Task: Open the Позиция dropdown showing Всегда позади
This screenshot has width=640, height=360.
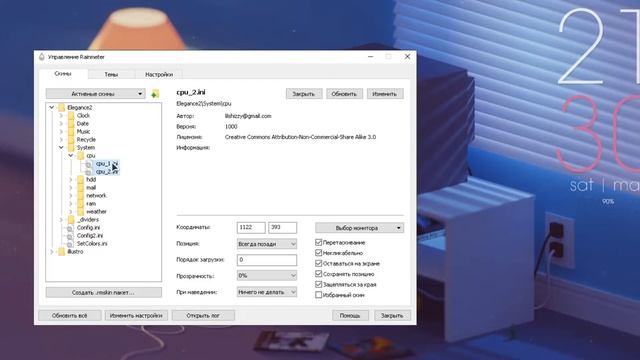Action: 267,244
